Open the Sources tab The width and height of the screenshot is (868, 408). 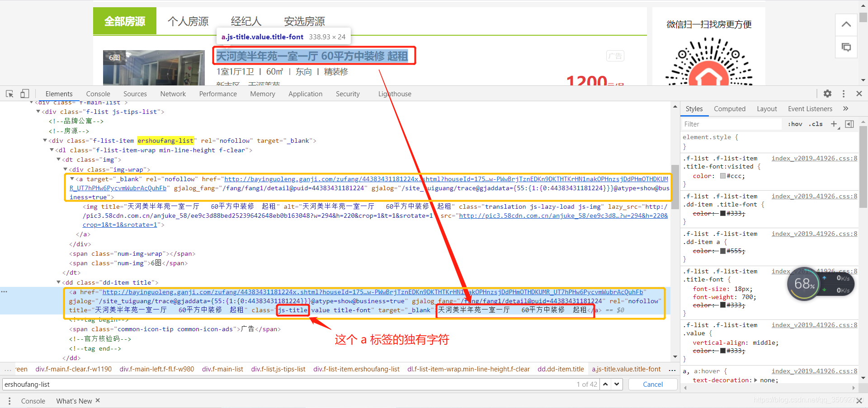pos(135,94)
